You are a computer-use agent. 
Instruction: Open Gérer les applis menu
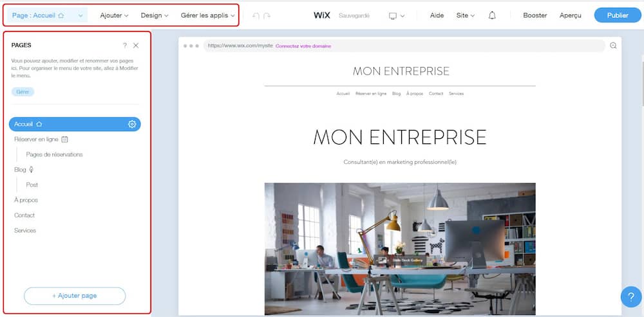click(x=208, y=15)
